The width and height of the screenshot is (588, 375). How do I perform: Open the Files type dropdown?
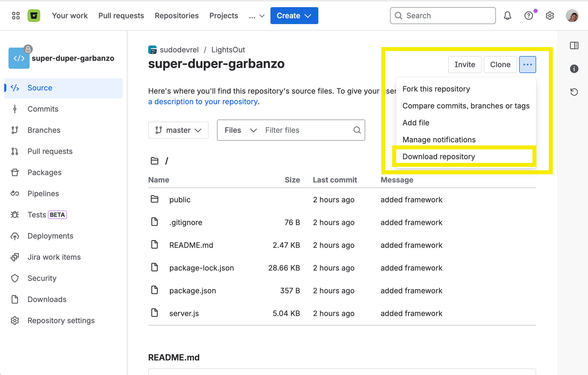point(240,130)
